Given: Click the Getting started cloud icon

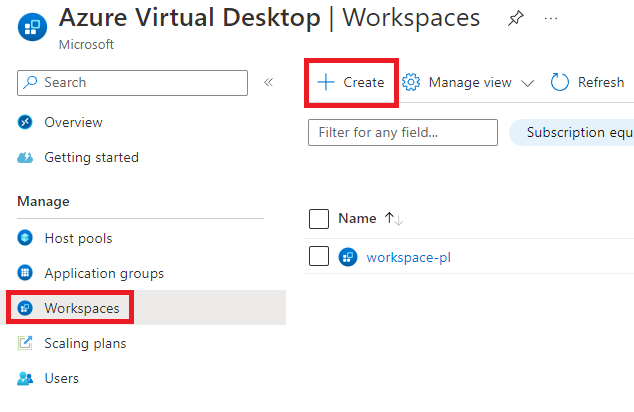Looking at the screenshot, I should 25,157.
